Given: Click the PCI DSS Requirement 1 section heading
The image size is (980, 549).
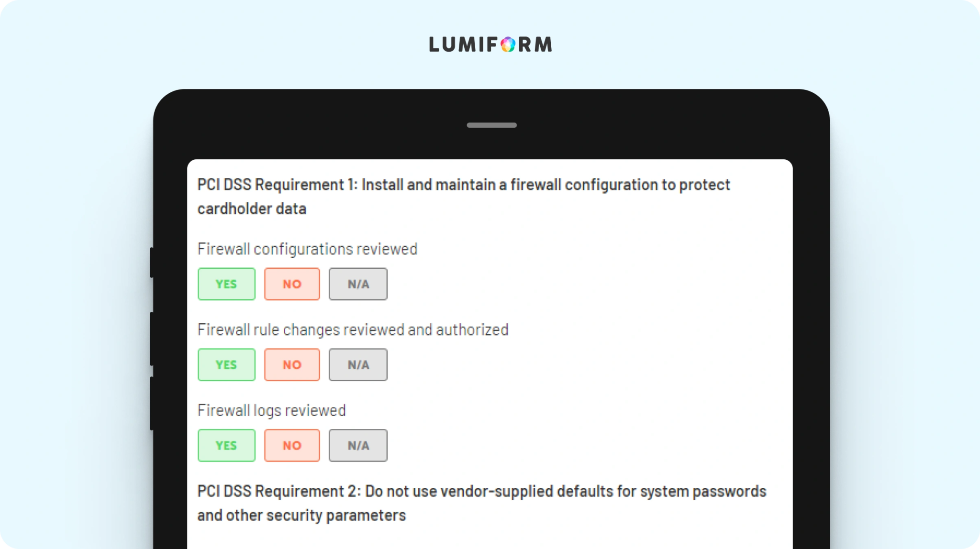Looking at the screenshot, I should pos(464,197).
